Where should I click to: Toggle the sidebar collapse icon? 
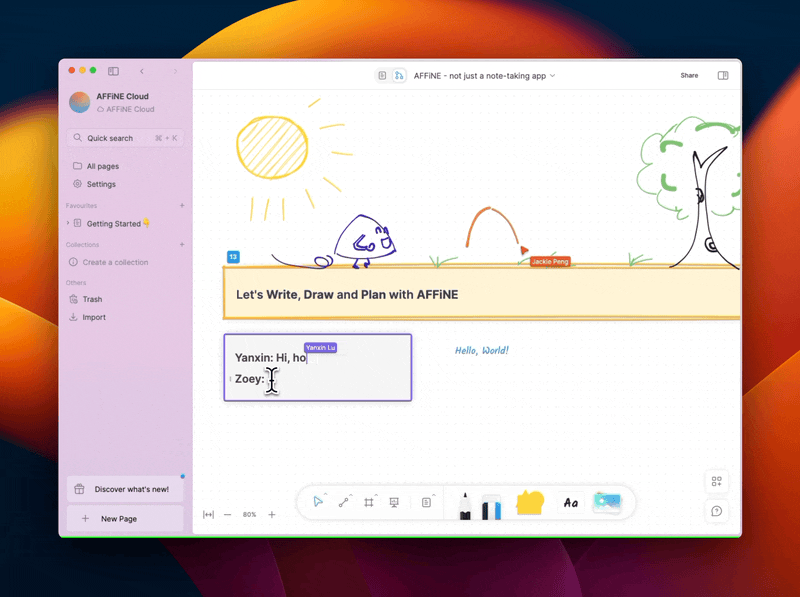113,71
